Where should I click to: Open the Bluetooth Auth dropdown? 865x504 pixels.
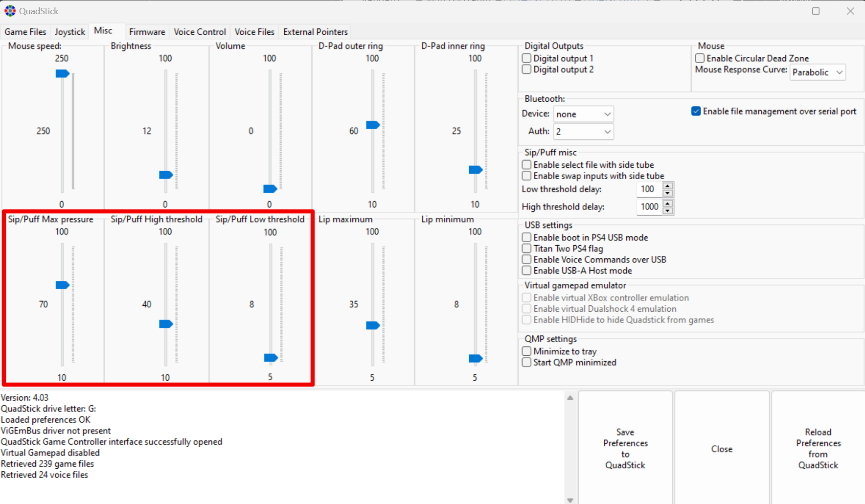(583, 132)
